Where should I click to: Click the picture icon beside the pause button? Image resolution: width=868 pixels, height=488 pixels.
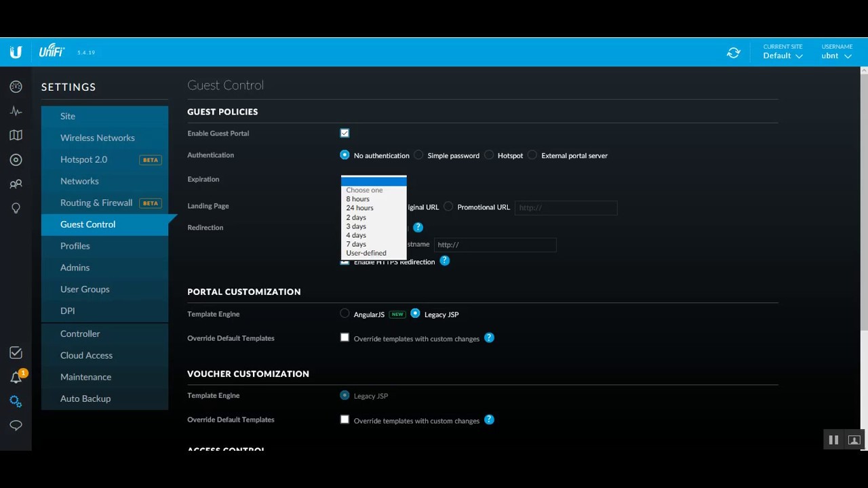854,440
